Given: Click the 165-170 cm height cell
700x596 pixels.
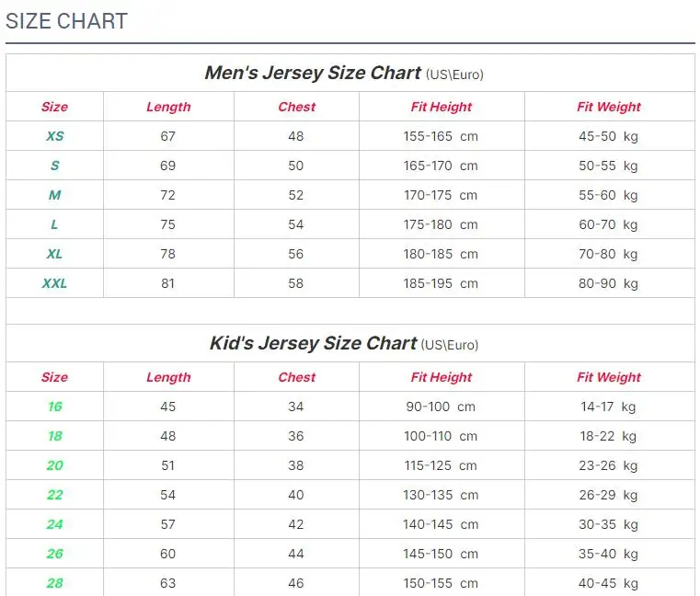Looking at the screenshot, I should pyautogui.click(x=441, y=166).
